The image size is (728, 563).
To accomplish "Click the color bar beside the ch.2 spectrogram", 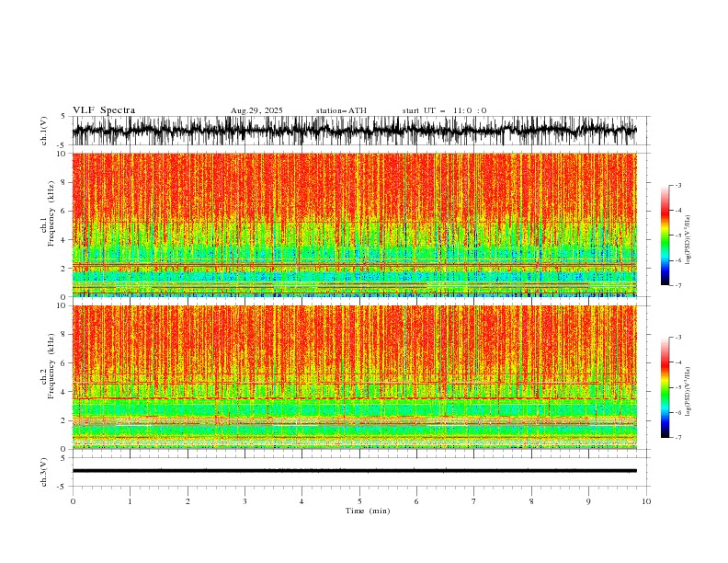I will click(665, 387).
